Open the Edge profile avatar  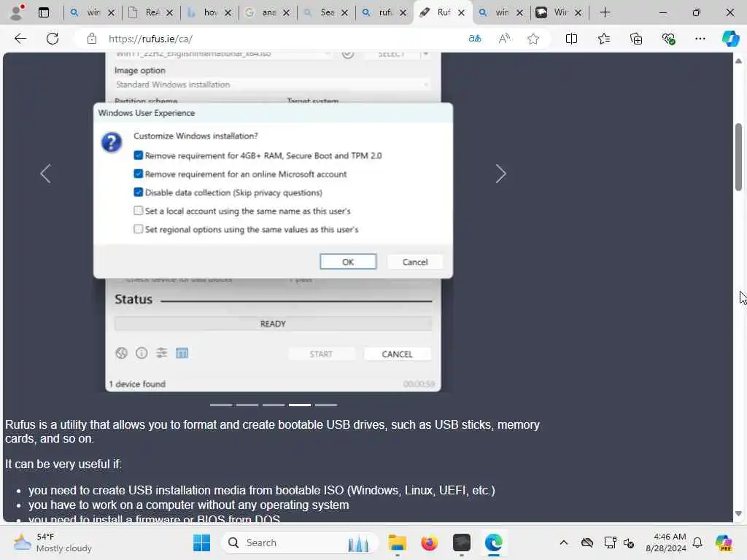(17, 12)
